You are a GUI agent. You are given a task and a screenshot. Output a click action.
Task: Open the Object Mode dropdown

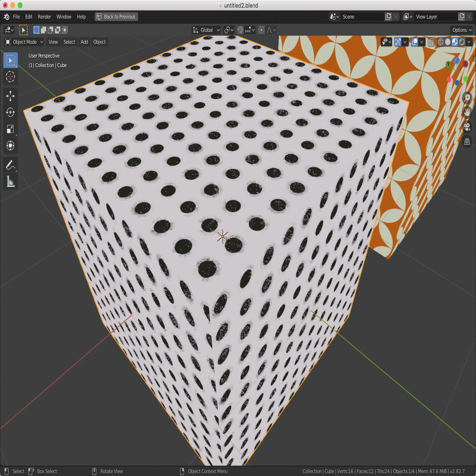tap(24, 42)
